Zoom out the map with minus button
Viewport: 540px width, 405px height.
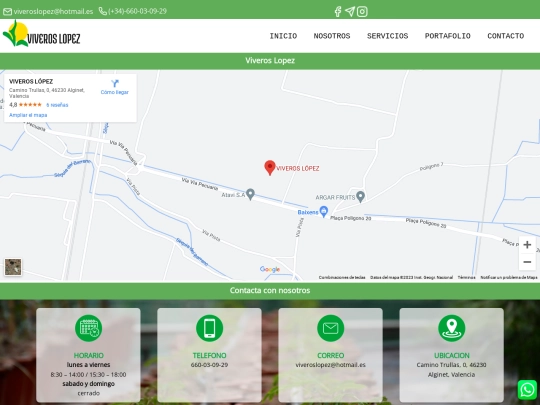point(527,262)
